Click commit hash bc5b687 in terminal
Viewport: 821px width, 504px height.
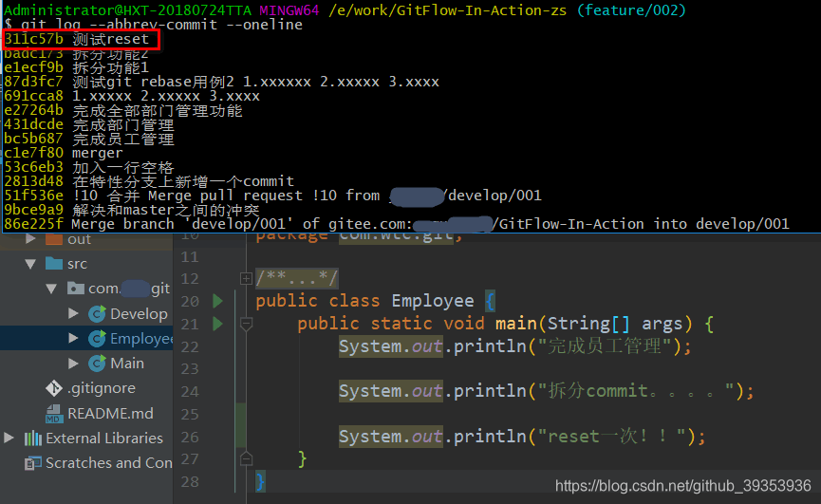pos(33,139)
